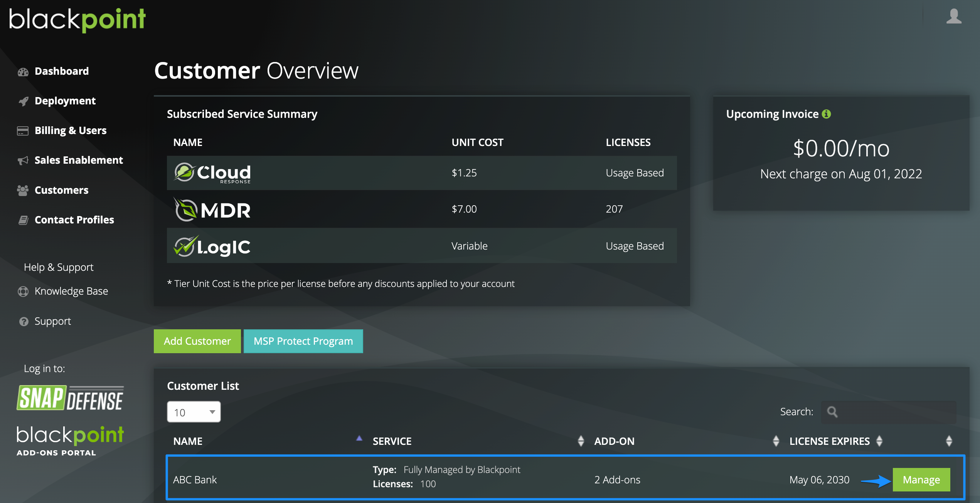
Task: Open the SnapDefense login logo
Action: pos(70,398)
